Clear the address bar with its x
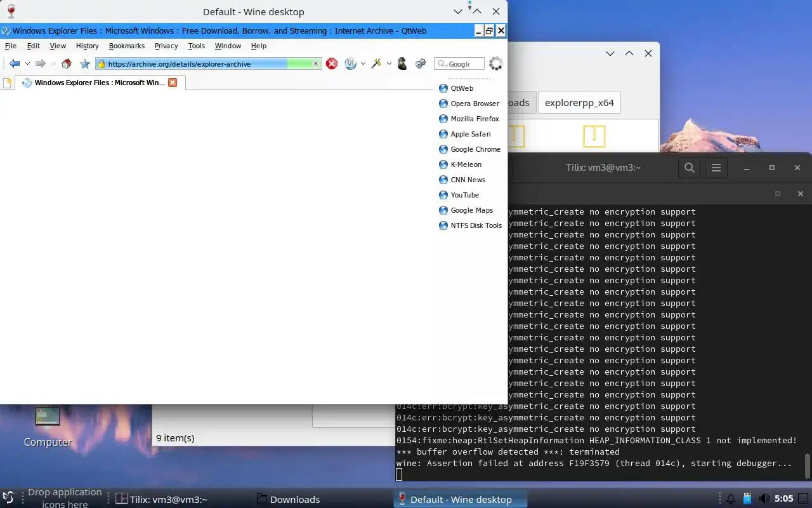 coord(316,63)
